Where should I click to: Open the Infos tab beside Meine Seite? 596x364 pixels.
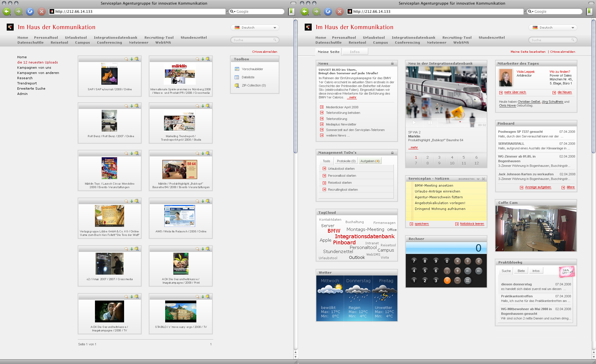355,52
